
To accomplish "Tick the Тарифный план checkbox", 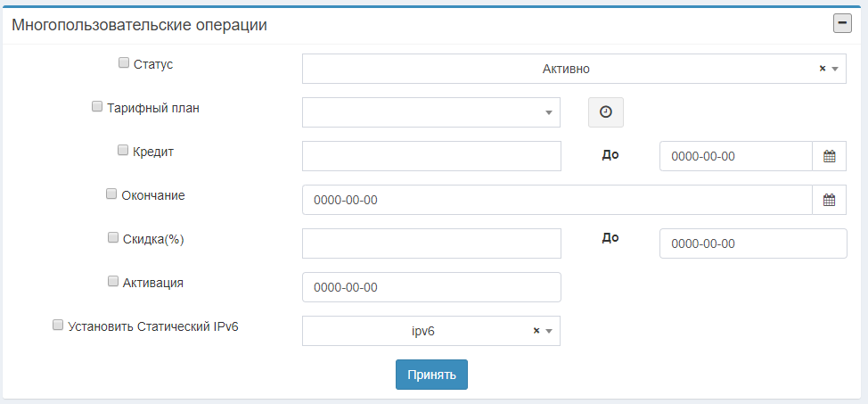I will click(x=97, y=106).
